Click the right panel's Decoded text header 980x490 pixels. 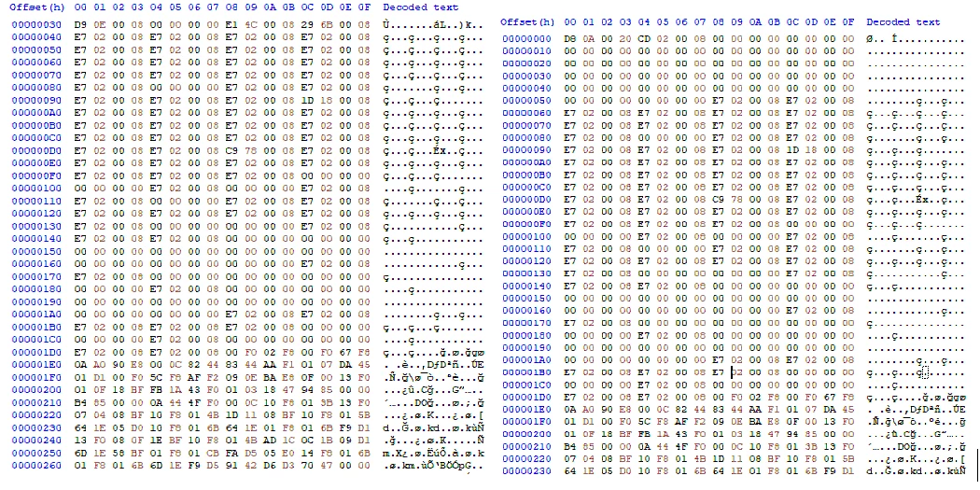point(903,21)
